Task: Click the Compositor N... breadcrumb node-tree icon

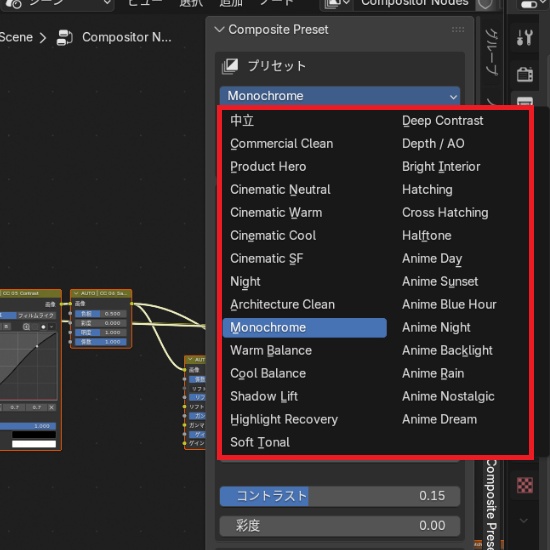Action: [65, 37]
